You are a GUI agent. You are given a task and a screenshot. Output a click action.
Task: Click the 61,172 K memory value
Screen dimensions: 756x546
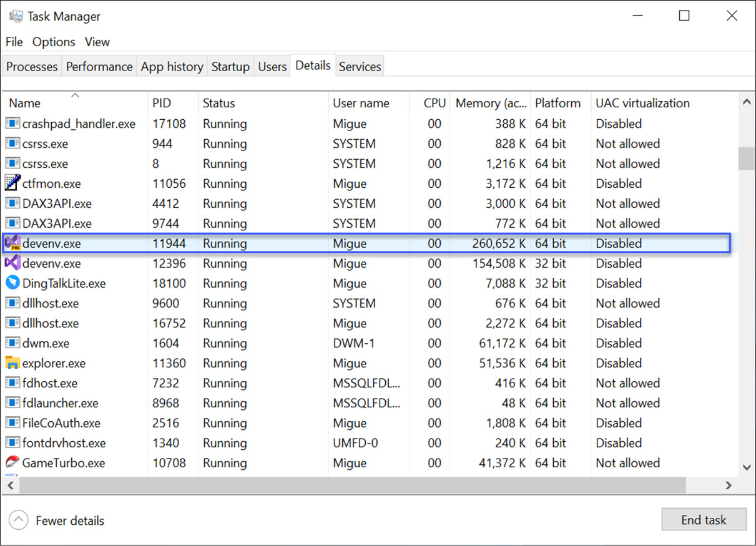[503, 343]
